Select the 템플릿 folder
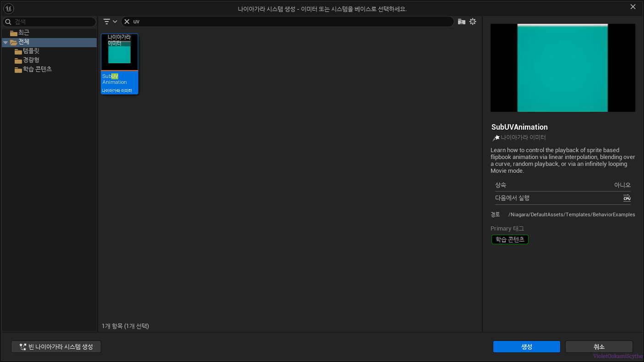Screen dimensions: 644x362 click(49, 51)
